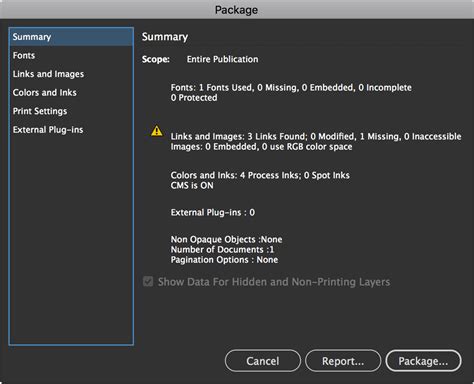
Task: Click the Package dialog title
Action: (x=236, y=10)
